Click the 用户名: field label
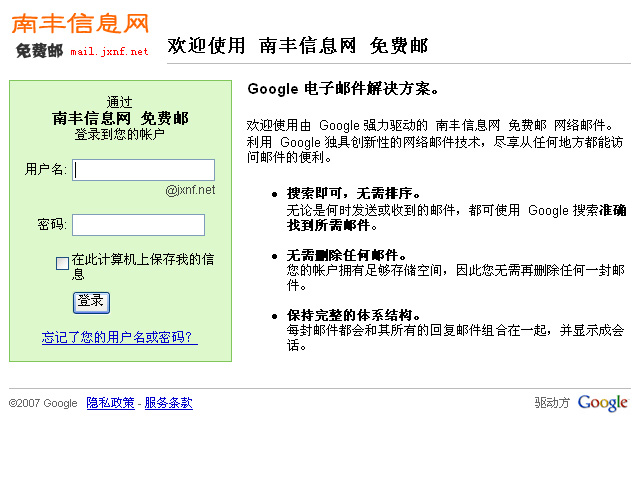Screen dimensions: 640x480 46,169
